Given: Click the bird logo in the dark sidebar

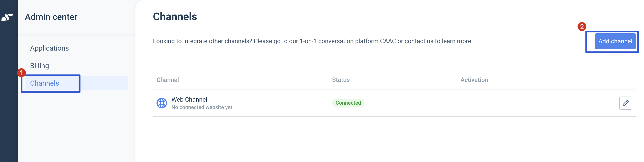Looking at the screenshot, I should click(7, 17).
